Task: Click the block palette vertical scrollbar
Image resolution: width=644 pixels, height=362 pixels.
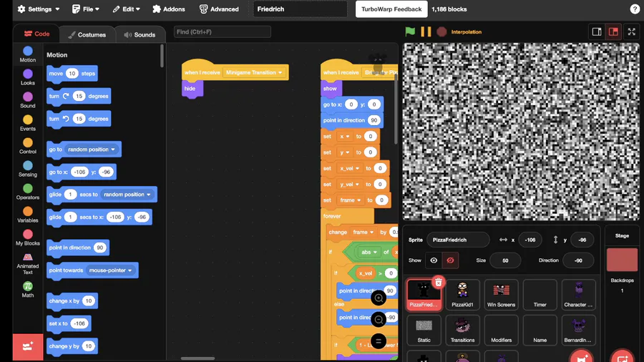Action: tap(162, 56)
